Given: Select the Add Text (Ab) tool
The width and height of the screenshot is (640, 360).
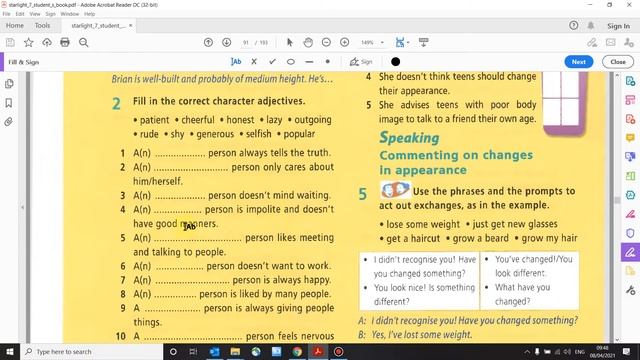Looking at the screenshot, I should click(x=236, y=62).
